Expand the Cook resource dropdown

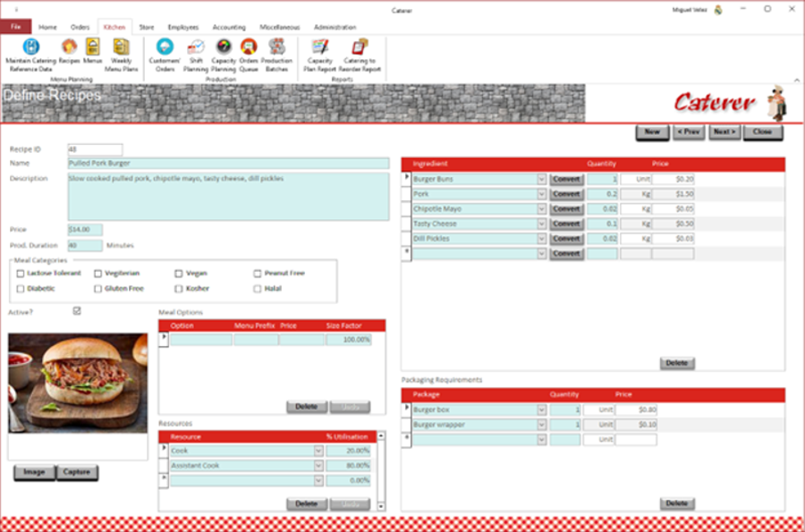tap(318, 451)
